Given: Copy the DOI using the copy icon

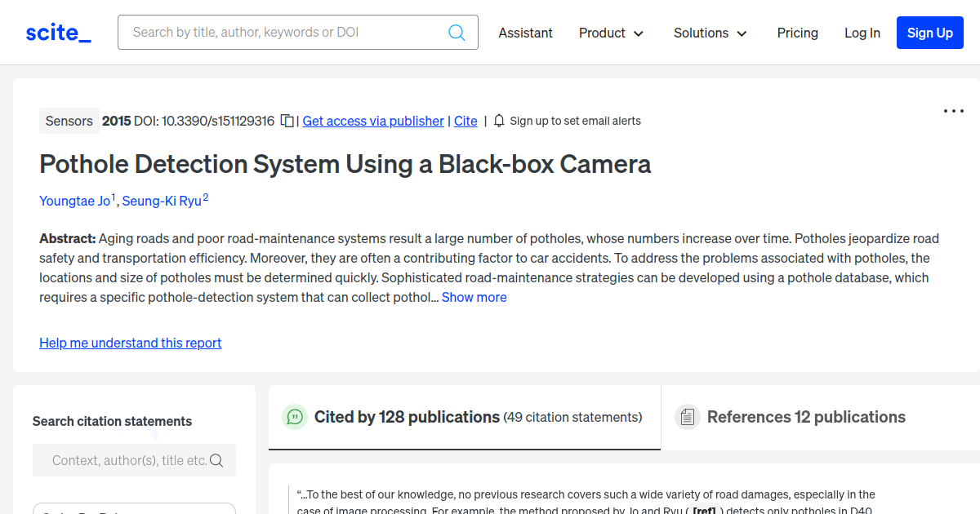Looking at the screenshot, I should pos(287,121).
